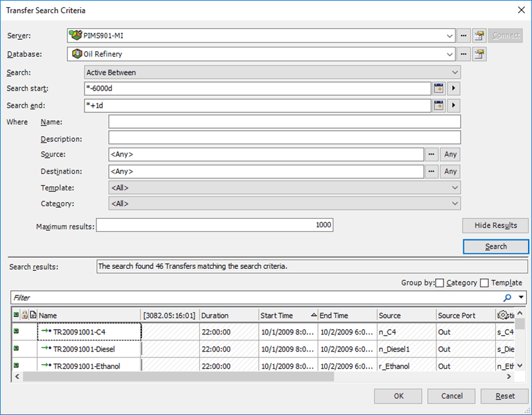532x415 pixels.
Task: Click inside the Description input field
Action: tap(284, 139)
